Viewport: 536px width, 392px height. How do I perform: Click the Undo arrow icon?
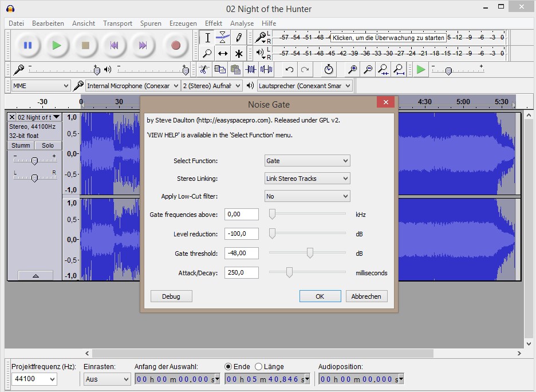289,70
